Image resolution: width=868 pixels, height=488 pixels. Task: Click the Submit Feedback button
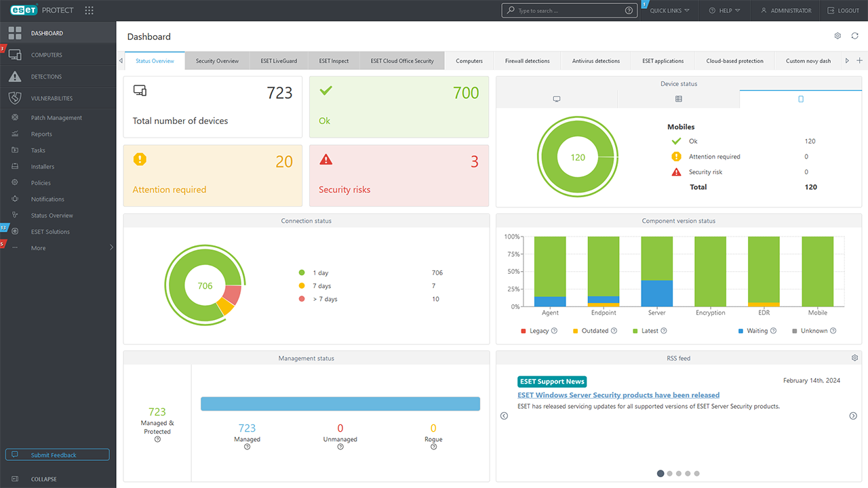(x=57, y=454)
